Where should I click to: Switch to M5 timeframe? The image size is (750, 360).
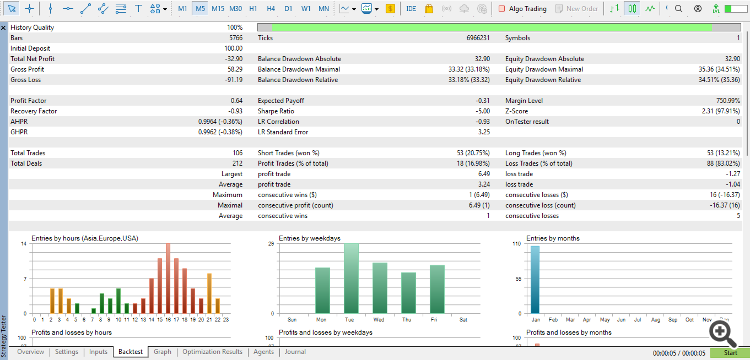(x=200, y=9)
